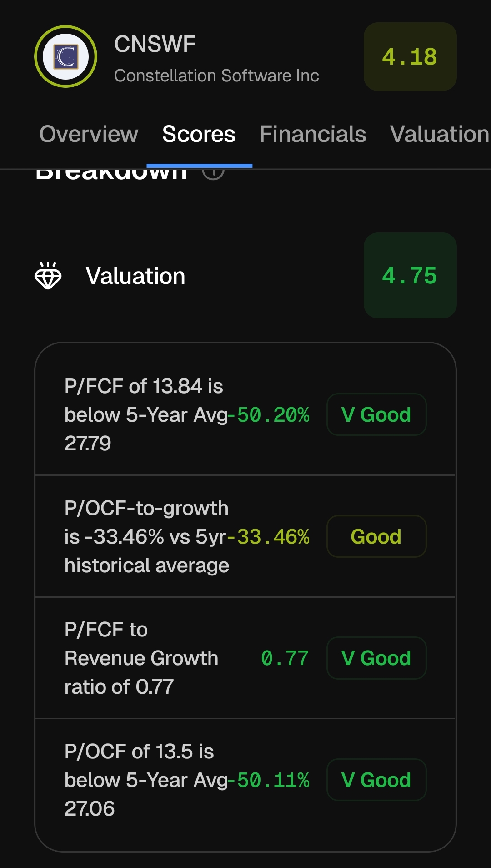Tap the CNSWF ticker symbol
The image size is (491, 868).
155,44
